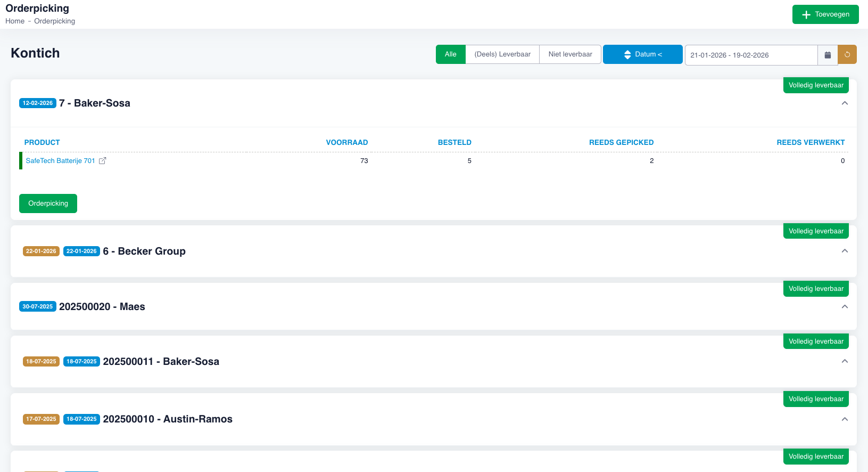Click the calendar icon beside date range
This screenshot has width=868, height=472.
[x=828, y=55]
